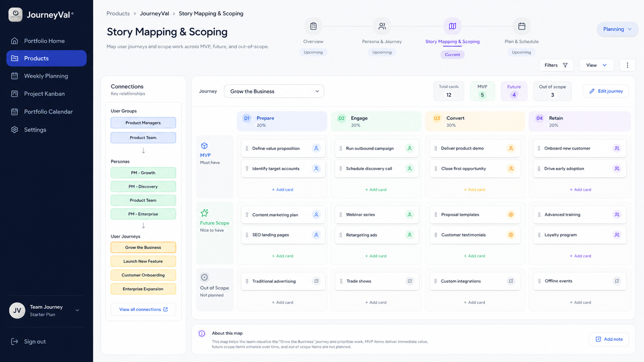Add card in Out of Scope Retain column

[x=580, y=302]
